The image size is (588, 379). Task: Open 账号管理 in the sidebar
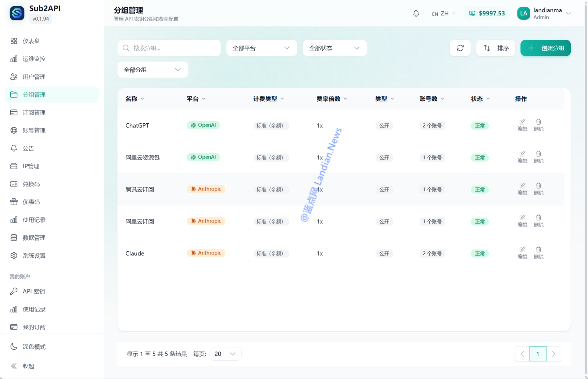tap(34, 130)
